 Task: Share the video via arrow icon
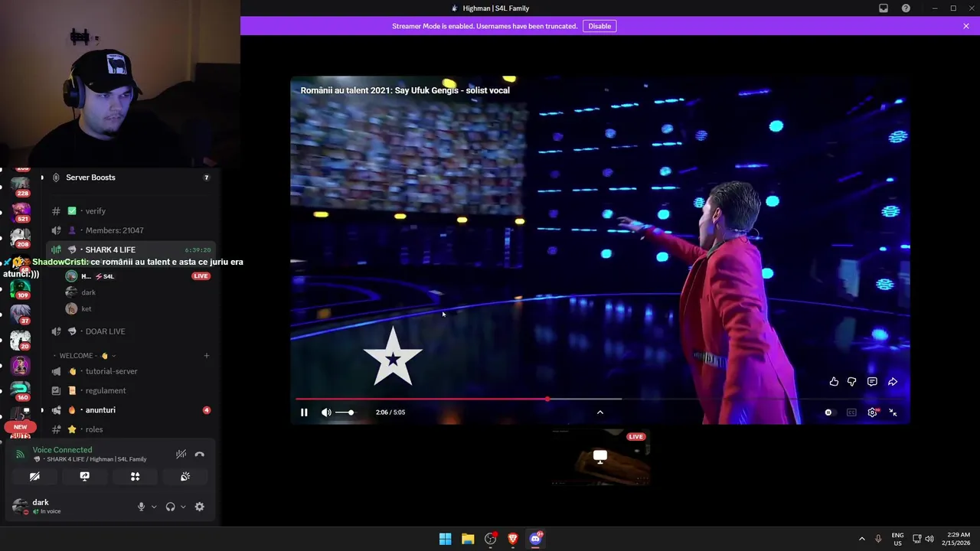tap(893, 382)
